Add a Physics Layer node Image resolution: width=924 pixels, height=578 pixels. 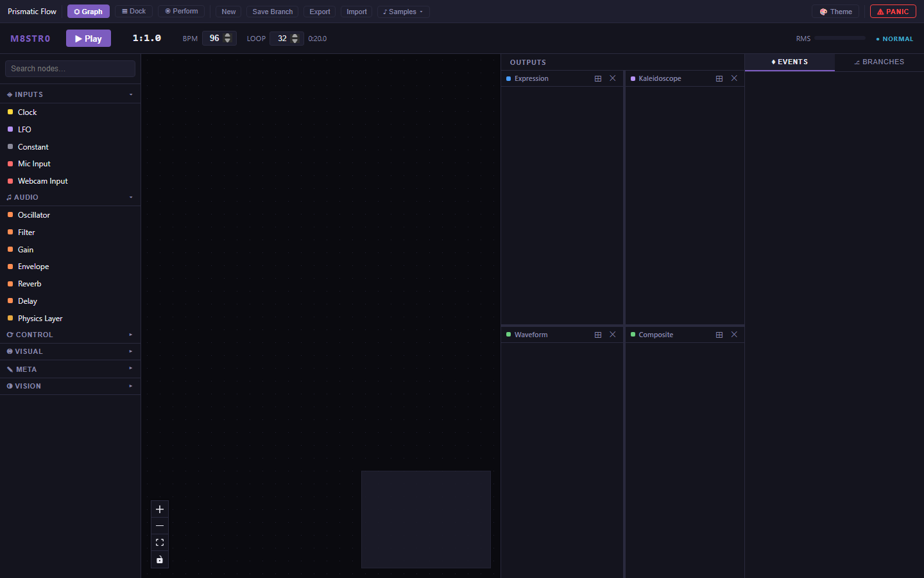point(70,319)
